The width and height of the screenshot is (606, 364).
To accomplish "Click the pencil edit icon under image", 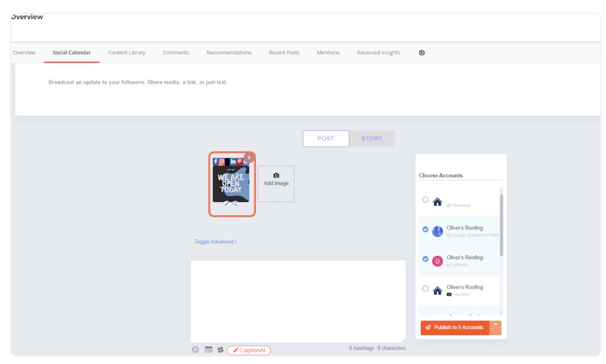I will 227,204.
